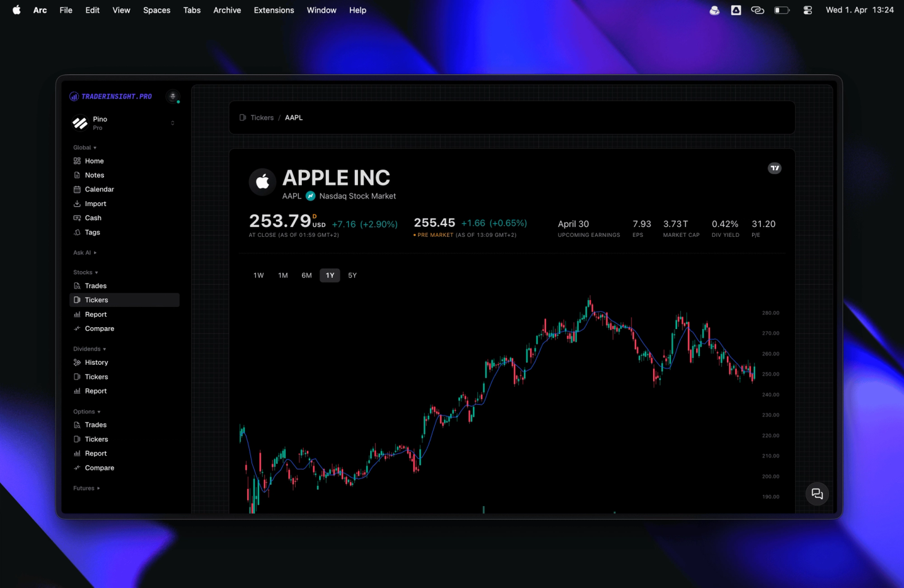Select the Notes icon in the sidebar

click(x=77, y=175)
